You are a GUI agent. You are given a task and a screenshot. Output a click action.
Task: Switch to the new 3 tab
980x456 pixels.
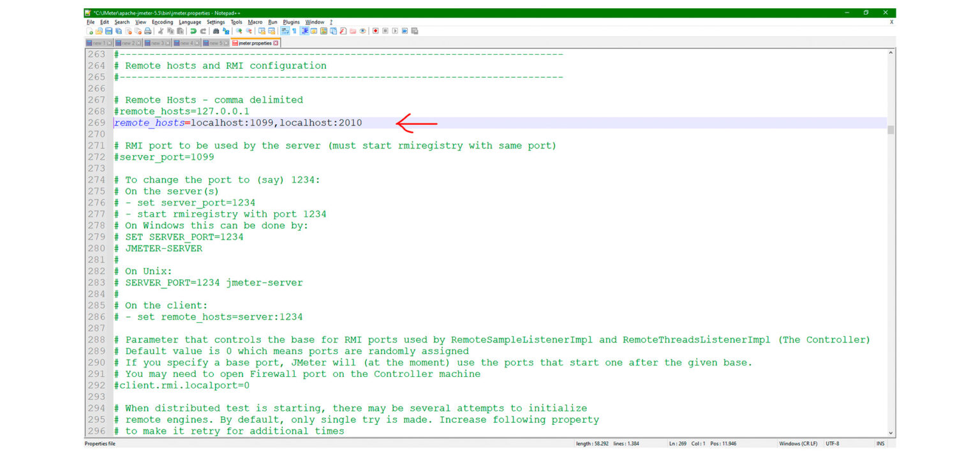[x=156, y=43]
